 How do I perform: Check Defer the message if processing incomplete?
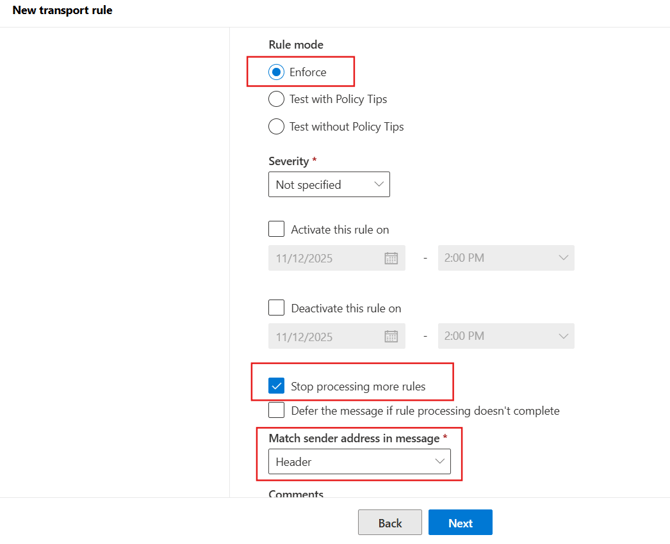point(277,411)
